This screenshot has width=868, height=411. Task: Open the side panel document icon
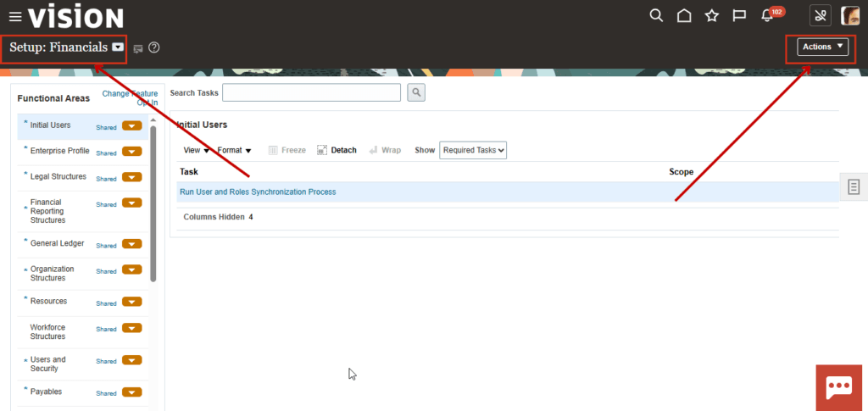point(854,187)
